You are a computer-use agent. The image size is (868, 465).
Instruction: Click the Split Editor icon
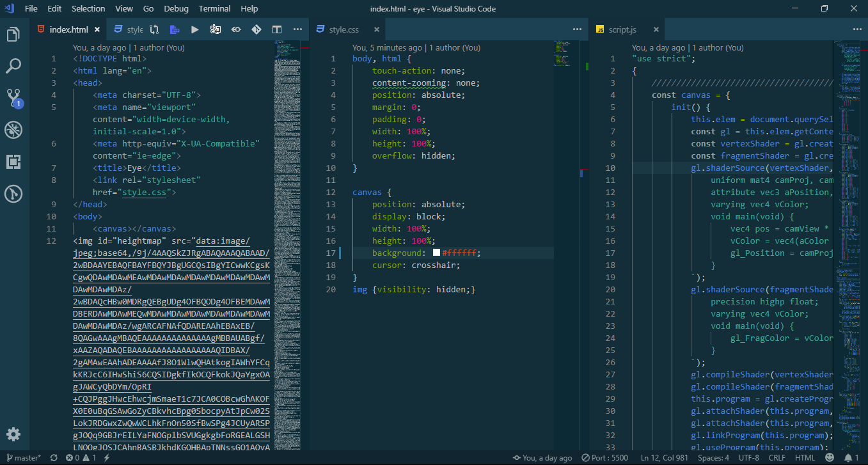tap(277, 29)
